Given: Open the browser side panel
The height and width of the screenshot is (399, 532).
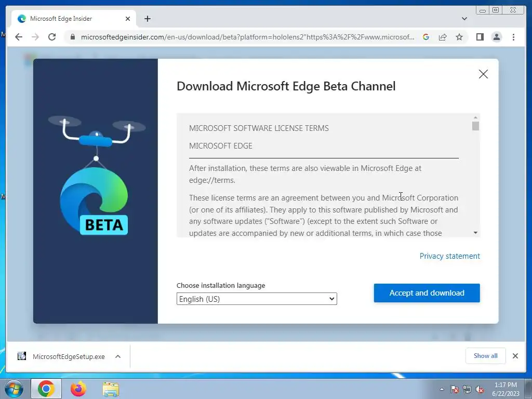Looking at the screenshot, I should click(480, 37).
